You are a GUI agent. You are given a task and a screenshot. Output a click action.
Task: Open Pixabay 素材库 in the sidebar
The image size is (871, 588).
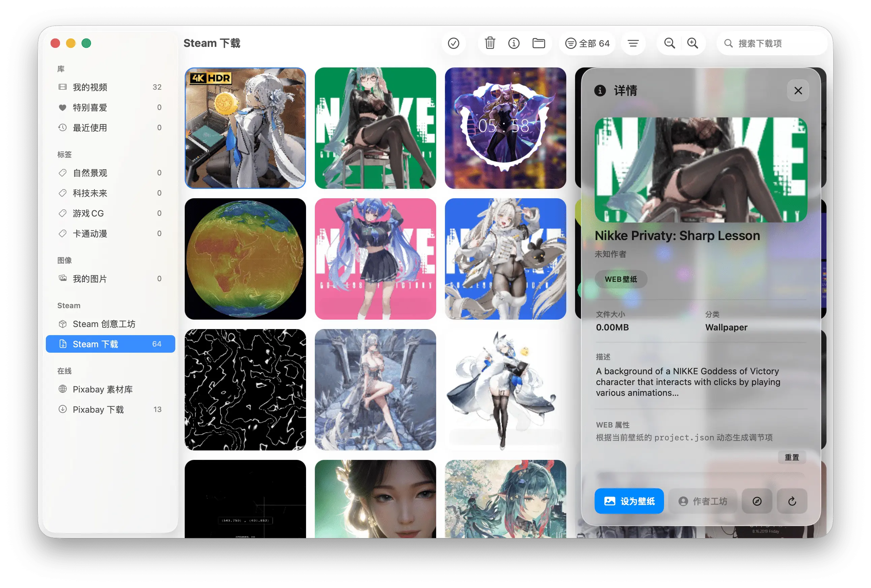pos(110,389)
